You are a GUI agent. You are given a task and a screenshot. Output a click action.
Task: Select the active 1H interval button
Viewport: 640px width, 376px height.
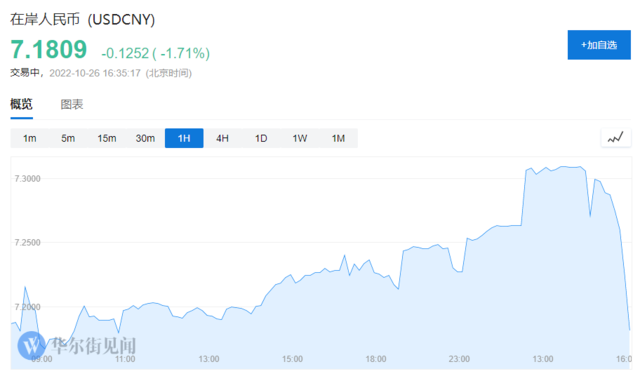point(184,138)
